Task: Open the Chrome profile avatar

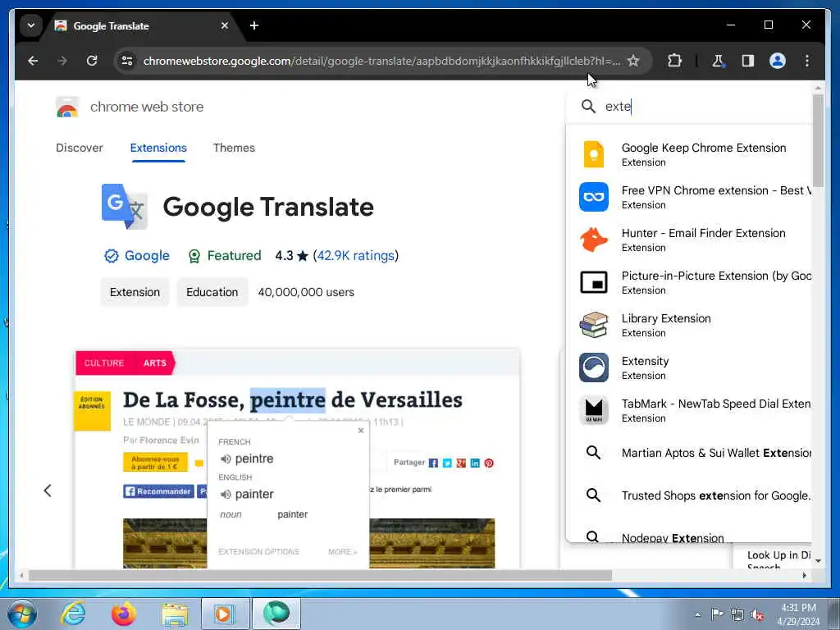Action: (x=778, y=61)
